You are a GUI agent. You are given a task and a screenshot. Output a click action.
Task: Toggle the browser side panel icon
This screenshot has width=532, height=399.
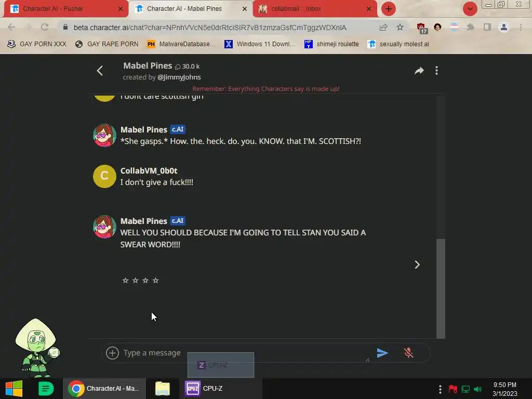coord(487,27)
